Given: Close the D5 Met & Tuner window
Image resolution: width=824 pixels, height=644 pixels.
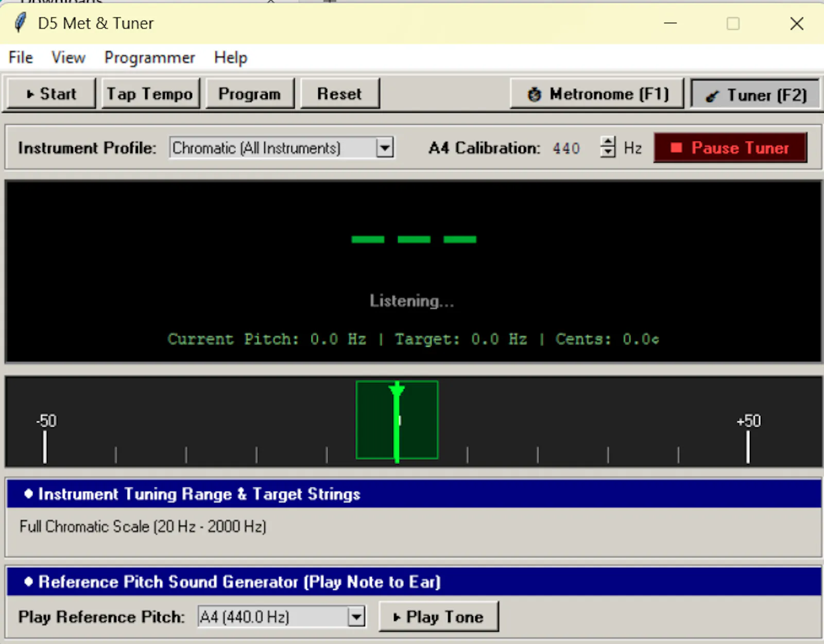Looking at the screenshot, I should tap(797, 23).
